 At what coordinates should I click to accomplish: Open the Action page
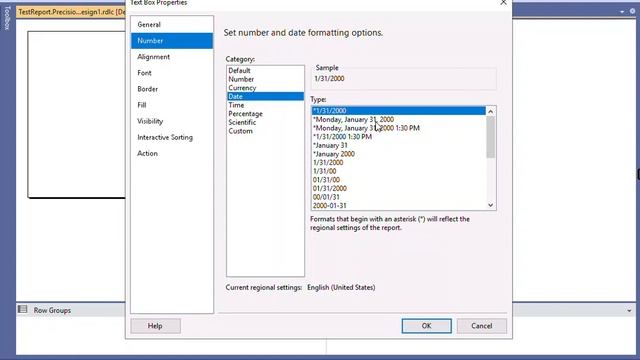point(171,153)
